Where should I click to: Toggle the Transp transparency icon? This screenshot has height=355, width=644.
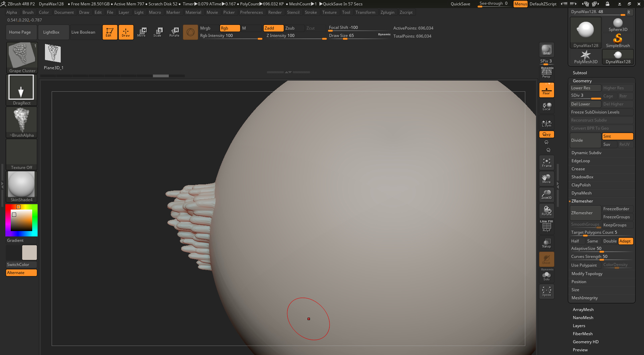point(546,243)
